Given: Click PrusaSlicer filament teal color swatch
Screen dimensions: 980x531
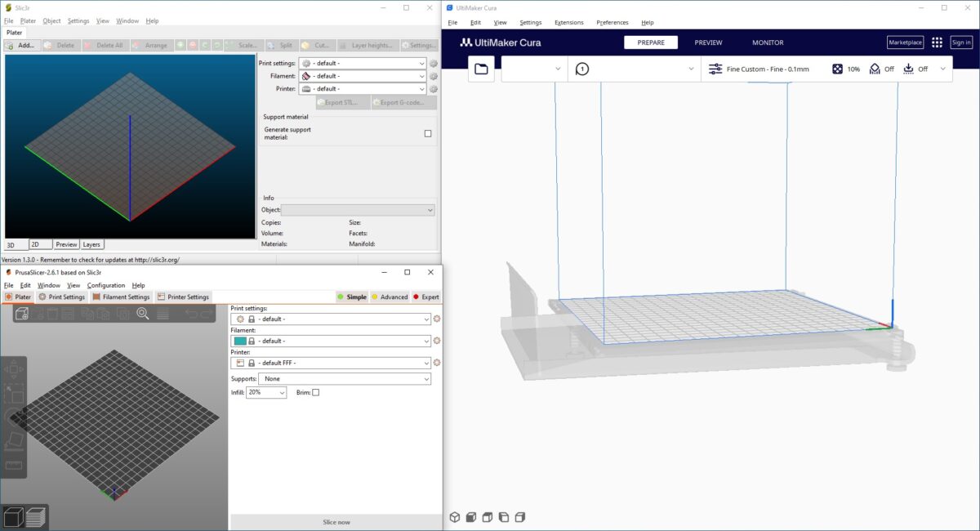Looking at the screenshot, I should click(x=240, y=341).
